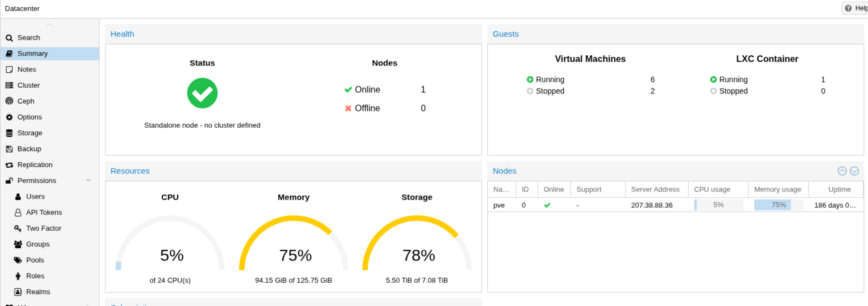Open the Notes section
Screen dimensions: 868x306
click(x=27, y=69)
